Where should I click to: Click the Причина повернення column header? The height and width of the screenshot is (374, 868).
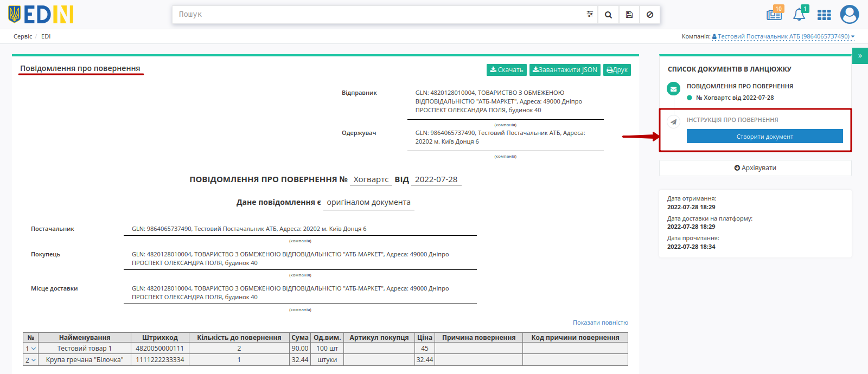(x=478, y=338)
